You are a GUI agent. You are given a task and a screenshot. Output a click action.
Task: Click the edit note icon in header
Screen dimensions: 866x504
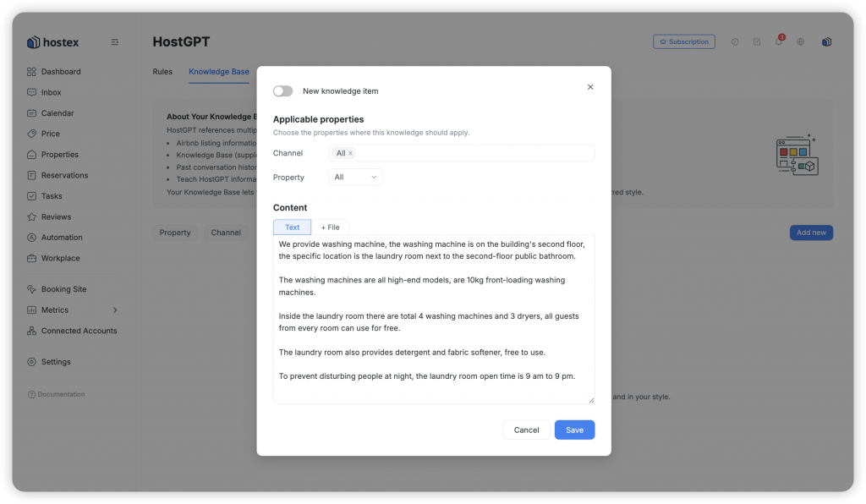757,42
